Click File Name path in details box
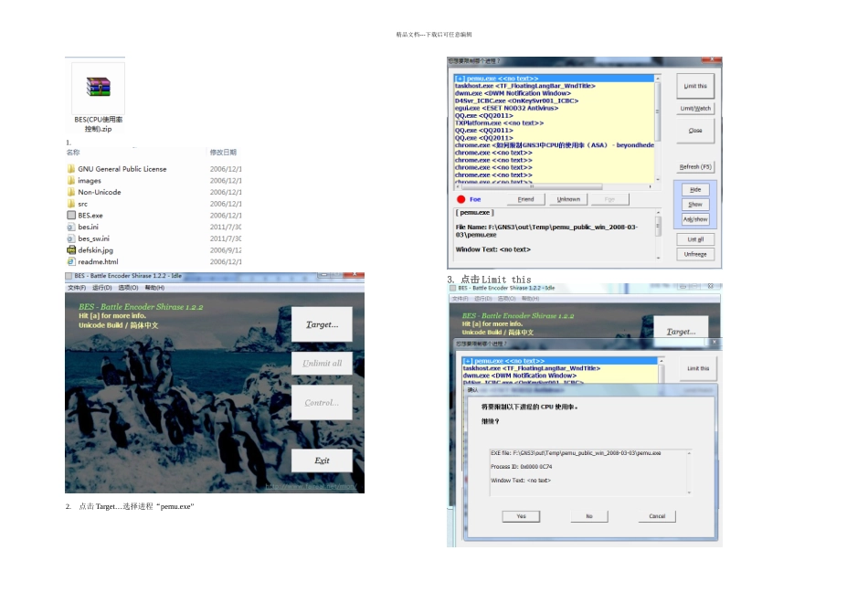 [x=546, y=231]
